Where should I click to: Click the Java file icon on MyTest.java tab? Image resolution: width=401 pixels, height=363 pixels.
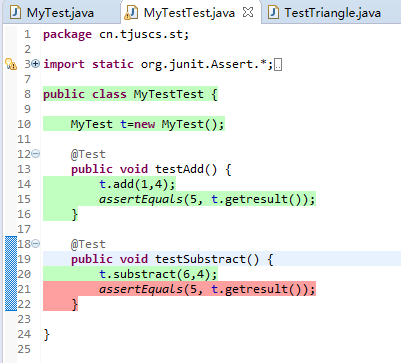[x=16, y=13]
